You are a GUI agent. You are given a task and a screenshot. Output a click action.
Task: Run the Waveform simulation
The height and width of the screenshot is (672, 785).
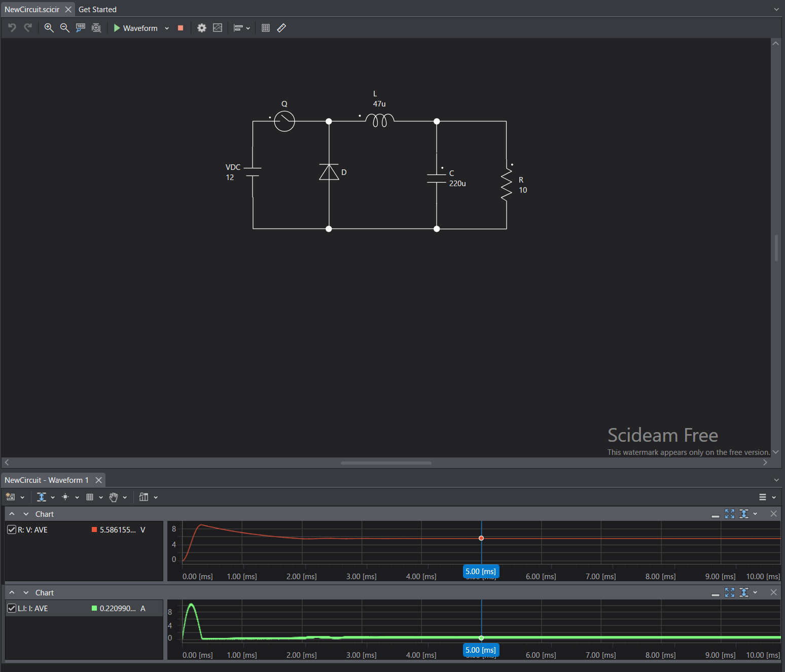click(135, 28)
